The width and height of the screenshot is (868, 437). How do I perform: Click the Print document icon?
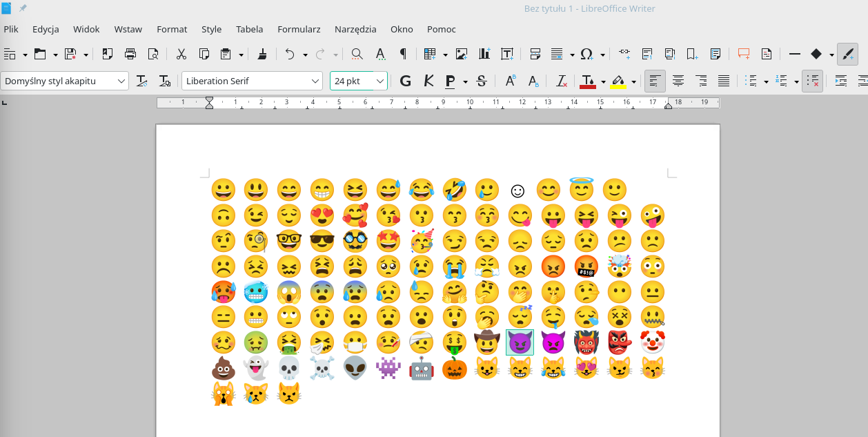130,54
